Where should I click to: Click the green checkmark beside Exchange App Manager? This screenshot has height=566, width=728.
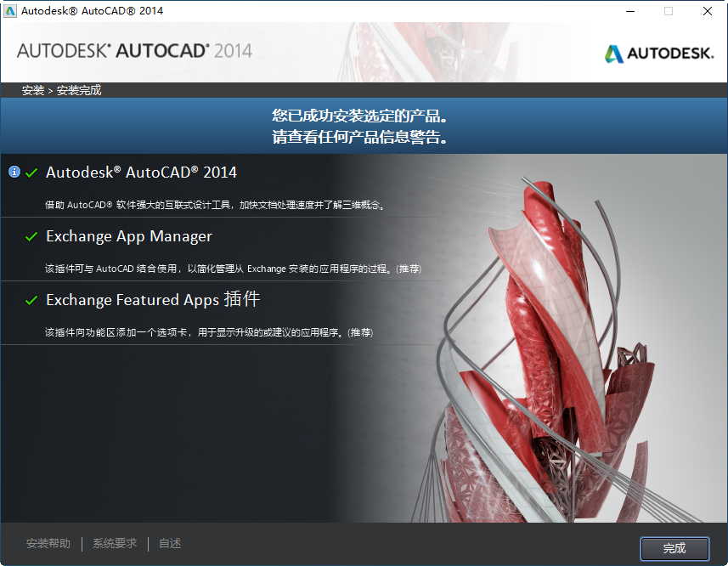(x=31, y=237)
